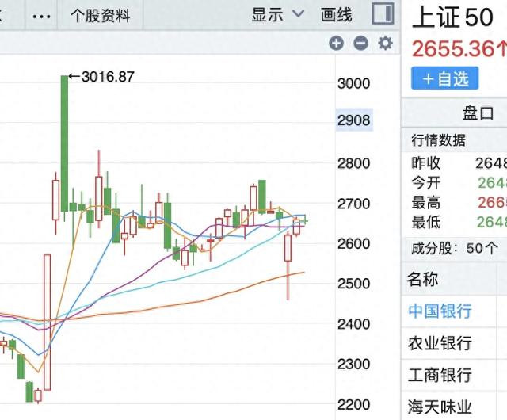Image resolution: width=507 pixels, height=420 pixels.
Task: Click the 昨收 row label
Action: [426, 163]
